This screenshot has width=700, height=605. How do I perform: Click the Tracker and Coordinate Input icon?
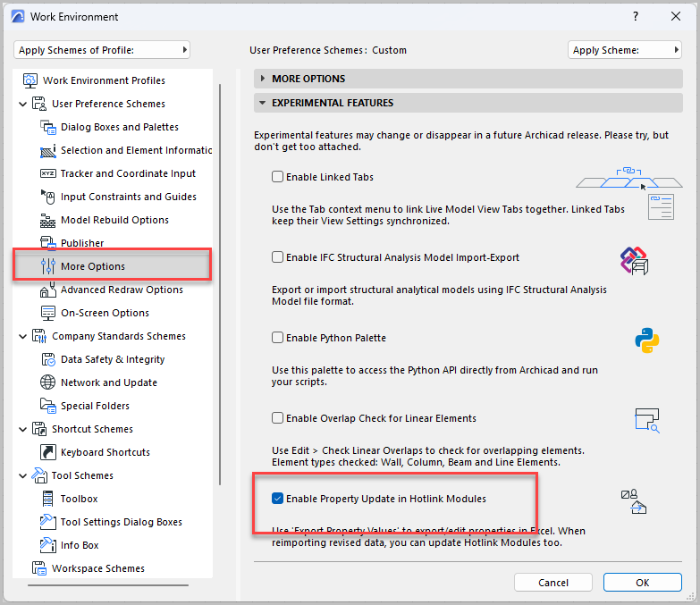48,173
